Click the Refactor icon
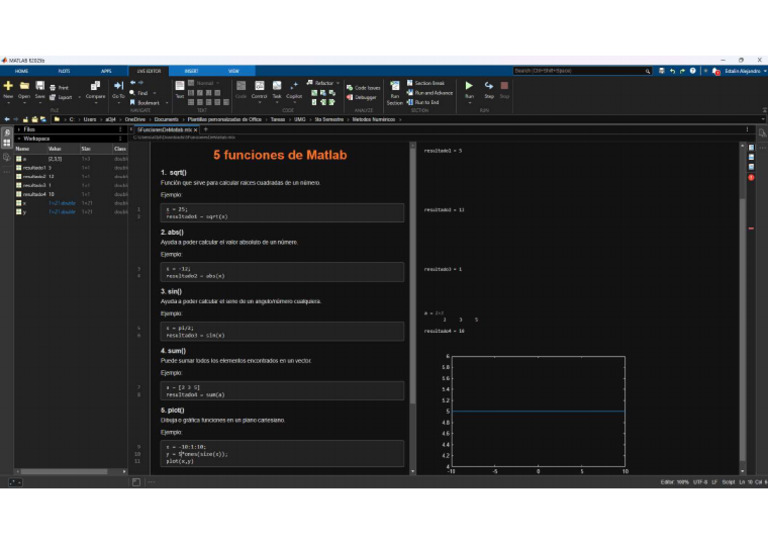Viewport: 768px width, 543px height. 310,83
